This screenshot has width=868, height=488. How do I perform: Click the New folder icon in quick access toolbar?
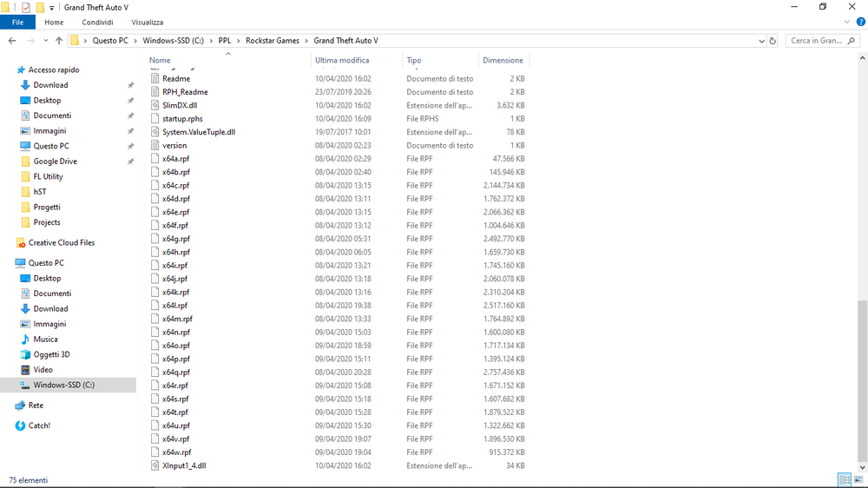click(x=40, y=7)
